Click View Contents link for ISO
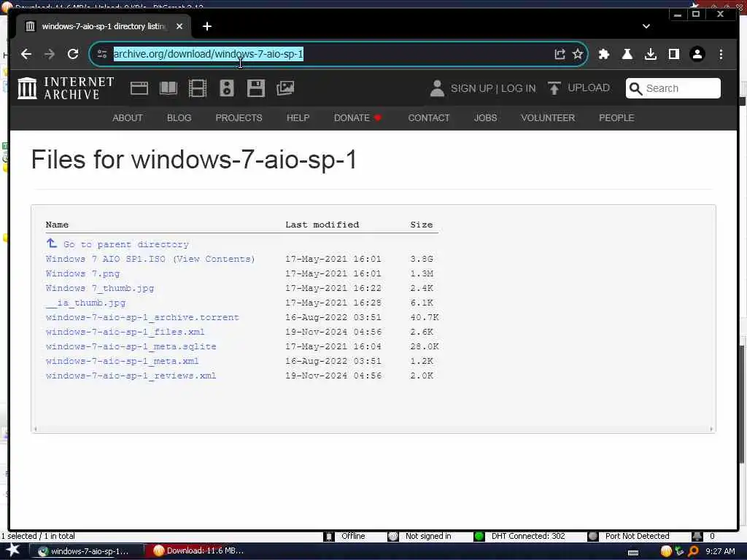 [x=214, y=259]
